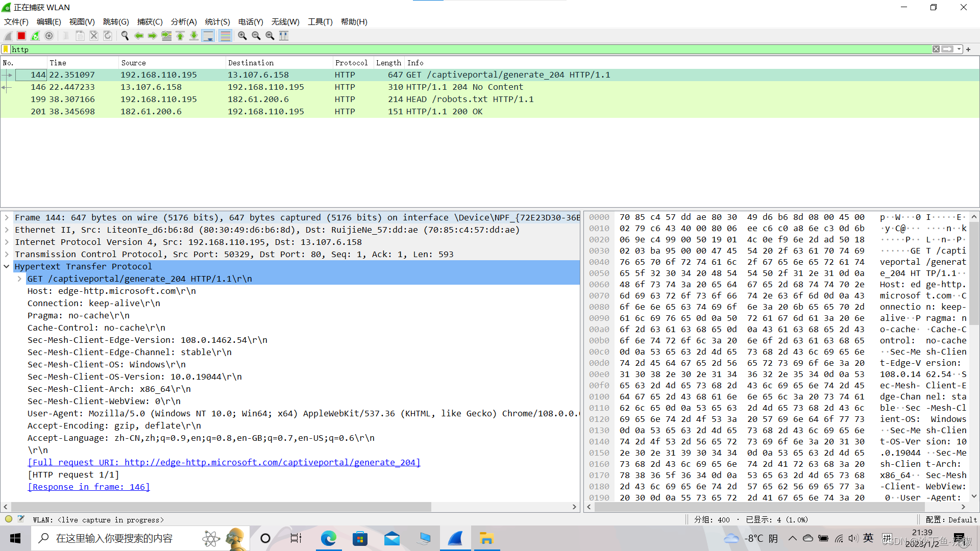The image size is (980, 551).
Task: Expand Transmission Control Protocol node
Action: point(7,255)
